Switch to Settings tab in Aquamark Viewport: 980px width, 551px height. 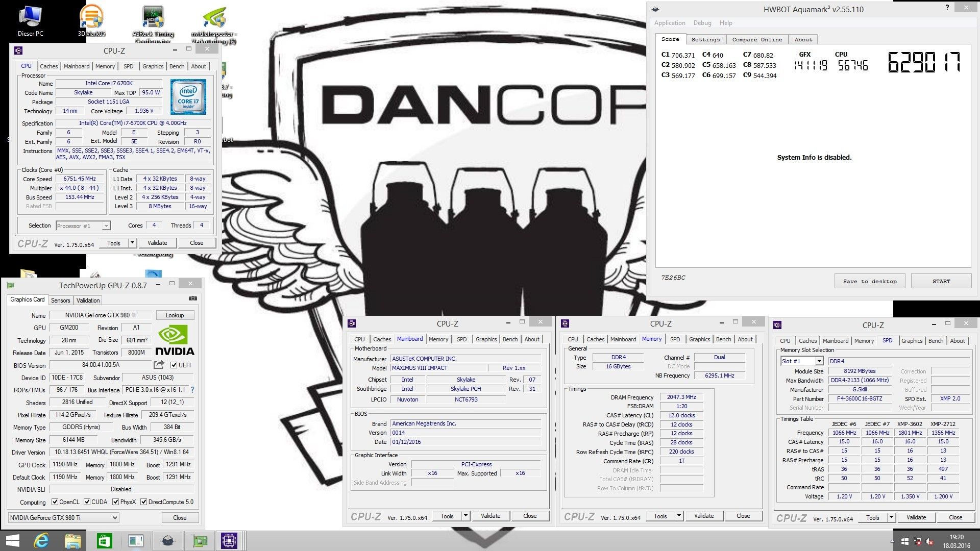click(705, 39)
